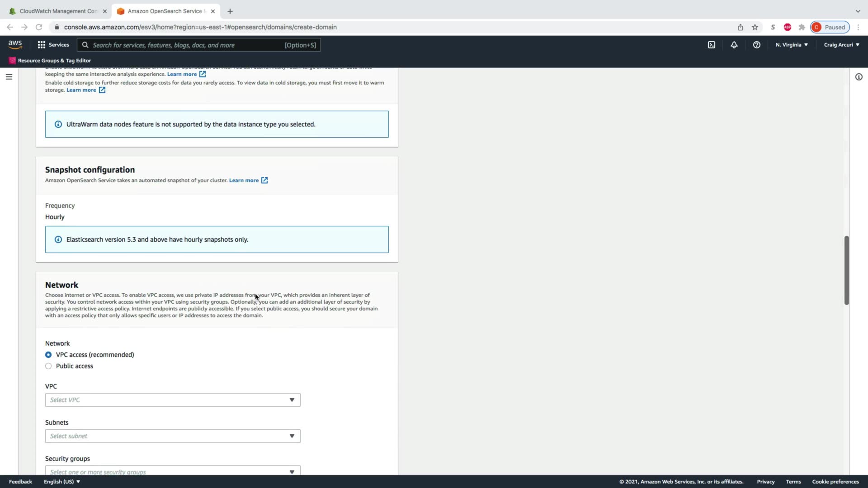Open Craig Arcuri account menu

(841, 45)
